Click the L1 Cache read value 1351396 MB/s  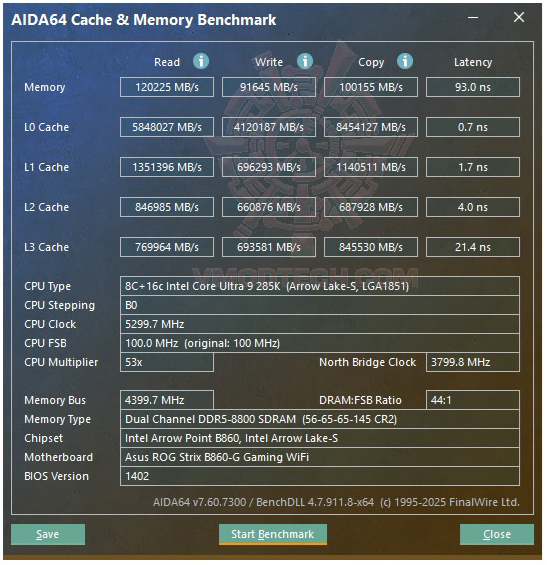(x=167, y=167)
